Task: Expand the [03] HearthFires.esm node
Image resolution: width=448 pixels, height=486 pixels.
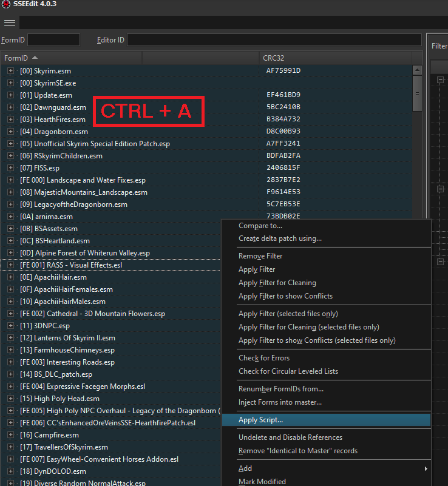Action: click(x=10, y=120)
